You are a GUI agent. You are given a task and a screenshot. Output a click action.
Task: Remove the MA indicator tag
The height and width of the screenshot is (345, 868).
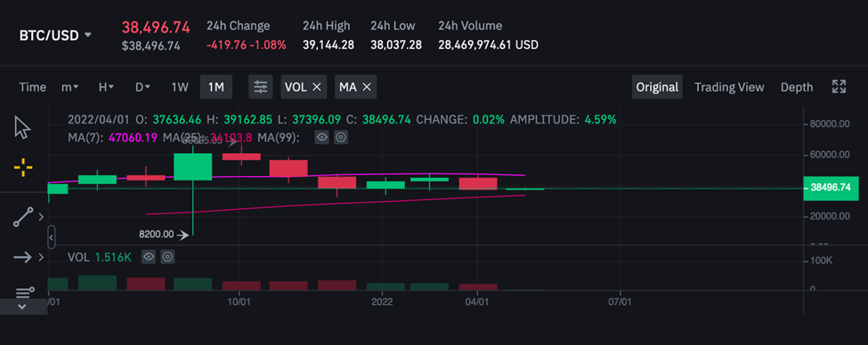[366, 87]
